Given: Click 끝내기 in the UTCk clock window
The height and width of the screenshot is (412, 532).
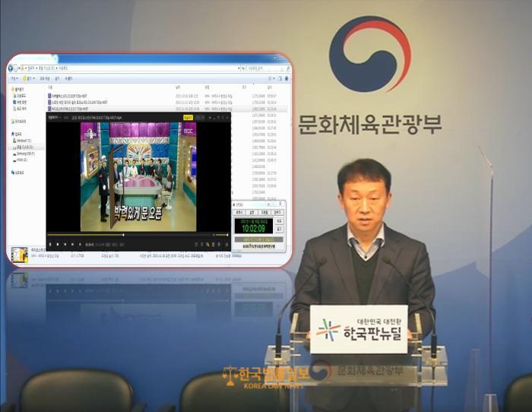Looking at the screenshot, I should coord(277,212).
